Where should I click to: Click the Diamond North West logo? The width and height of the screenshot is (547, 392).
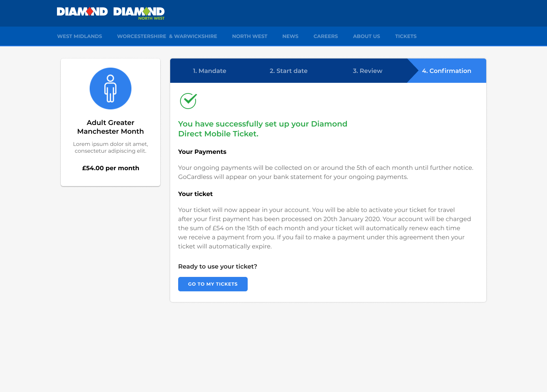click(139, 13)
